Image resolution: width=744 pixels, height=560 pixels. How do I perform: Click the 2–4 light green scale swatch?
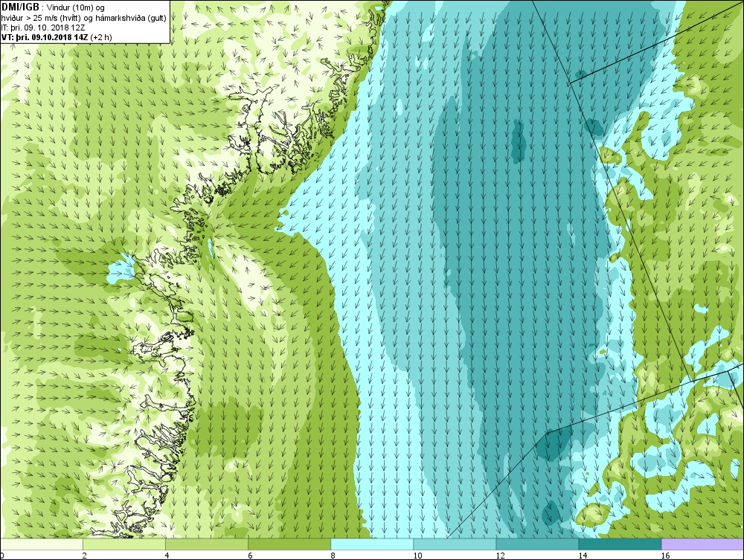point(124,544)
